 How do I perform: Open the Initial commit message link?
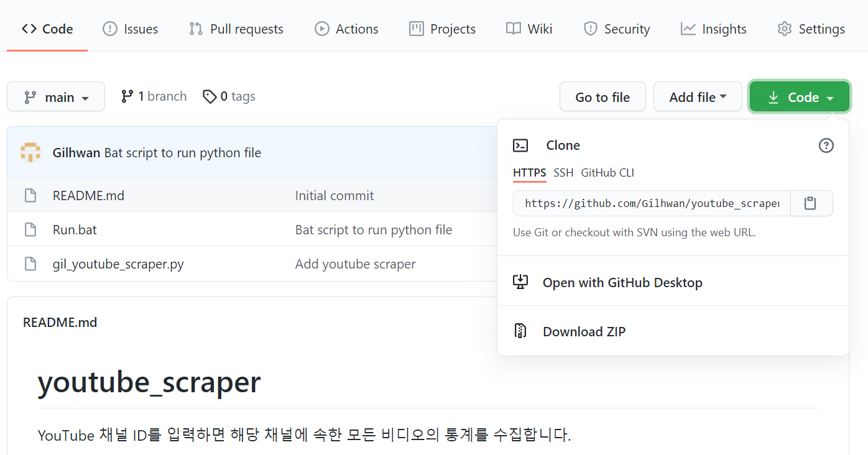tap(335, 196)
